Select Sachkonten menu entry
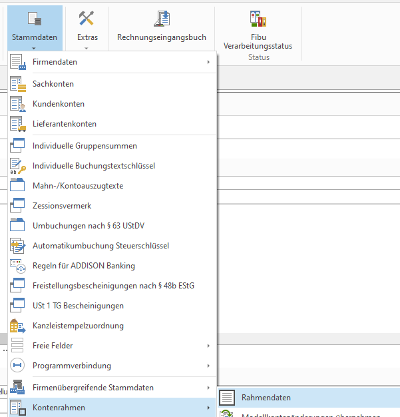Image resolution: width=400 pixels, height=417 pixels. (x=112, y=84)
